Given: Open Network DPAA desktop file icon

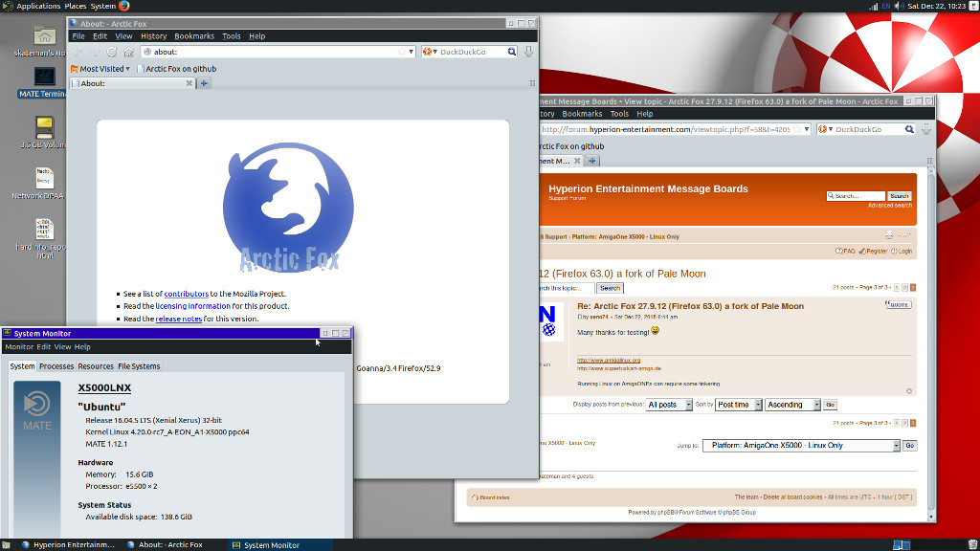Looking at the screenshot, I should (44, 178).
